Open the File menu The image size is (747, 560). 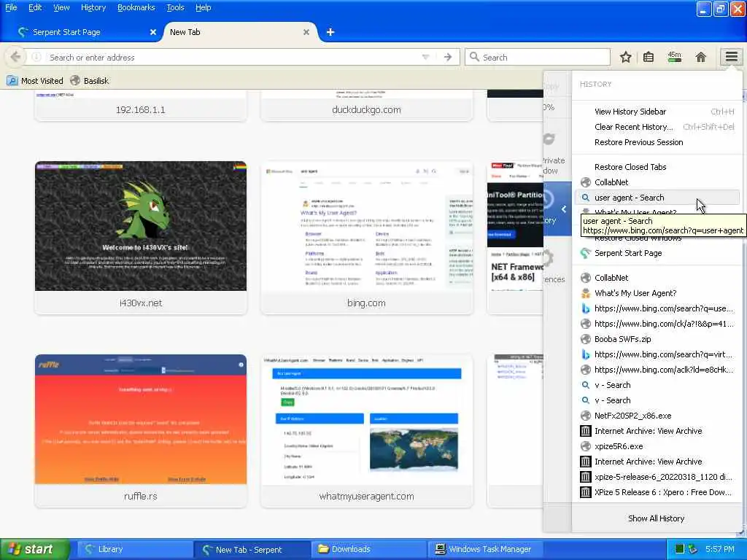click(11, 7)
